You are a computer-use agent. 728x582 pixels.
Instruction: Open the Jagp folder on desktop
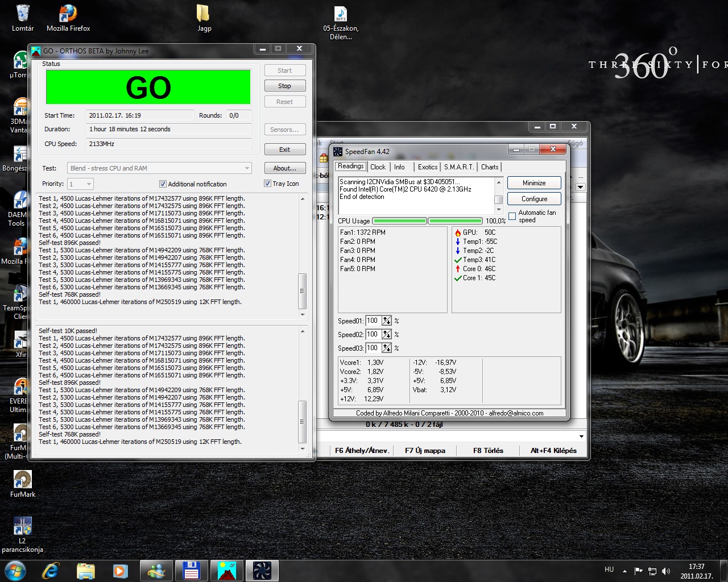tap(204, 18)
